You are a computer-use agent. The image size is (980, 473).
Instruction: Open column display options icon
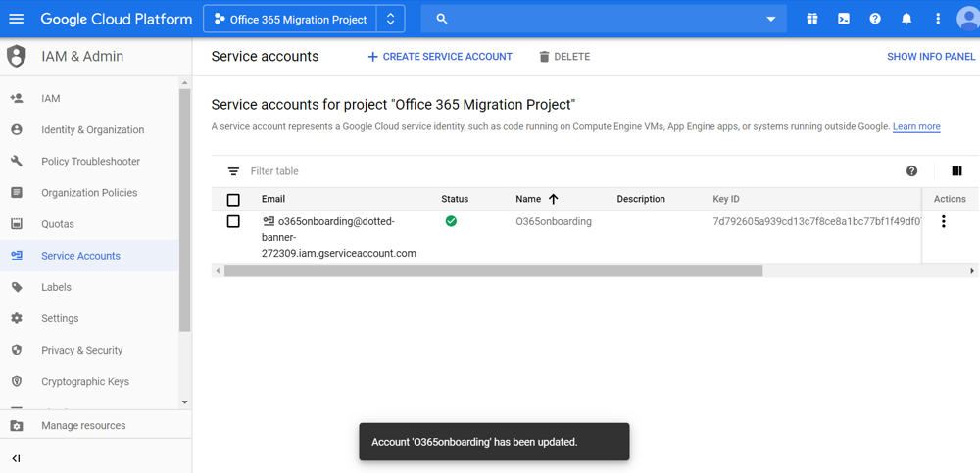tap(956, 171)
